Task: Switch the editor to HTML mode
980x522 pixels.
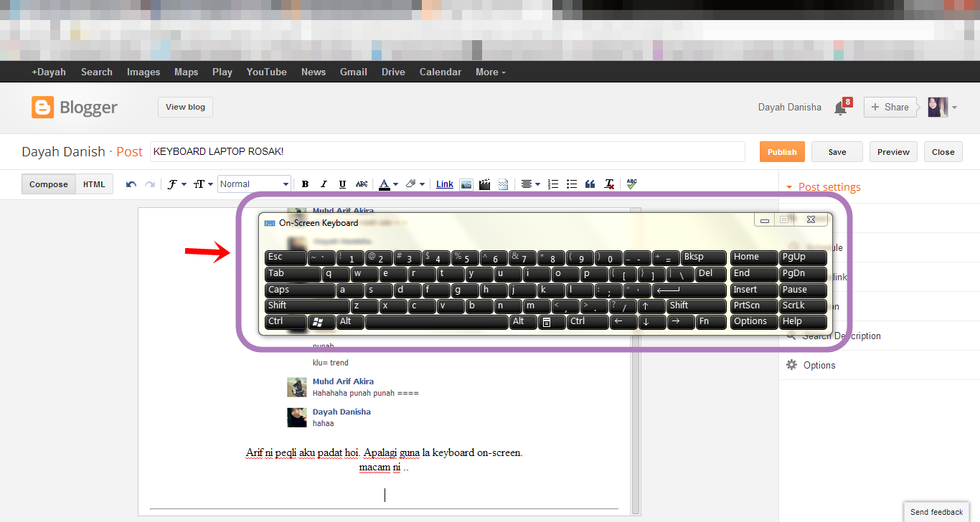Action: point(94,184)
